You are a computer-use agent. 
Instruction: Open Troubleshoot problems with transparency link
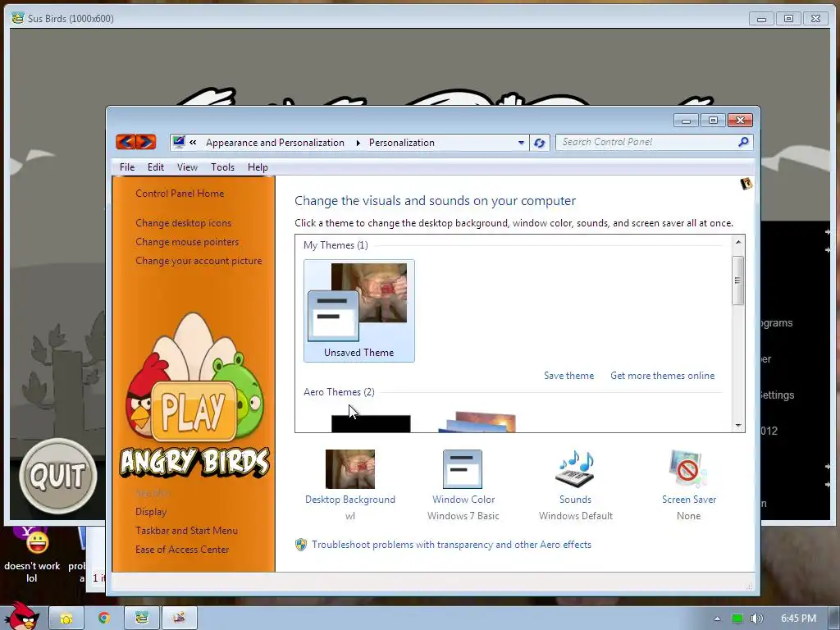click(452, 545)
